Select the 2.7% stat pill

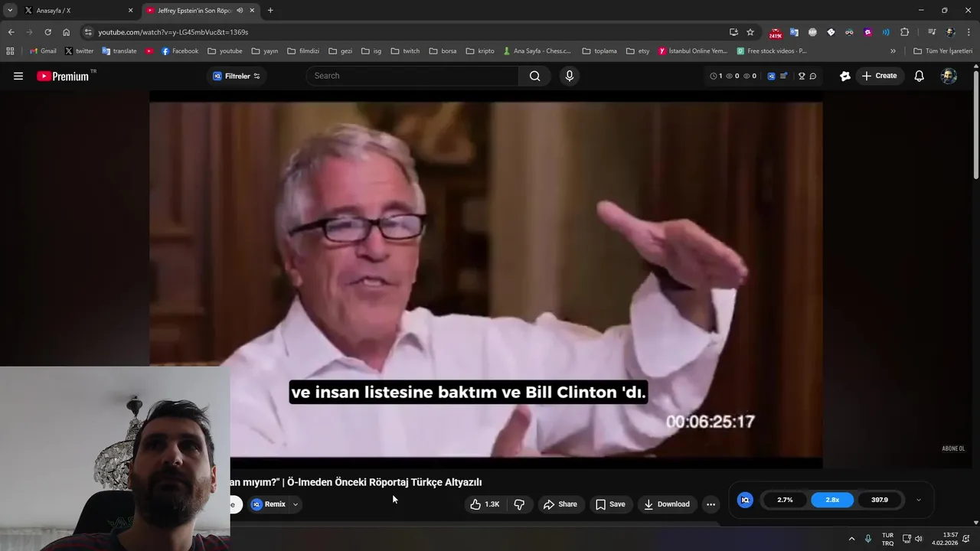[785, 500]
